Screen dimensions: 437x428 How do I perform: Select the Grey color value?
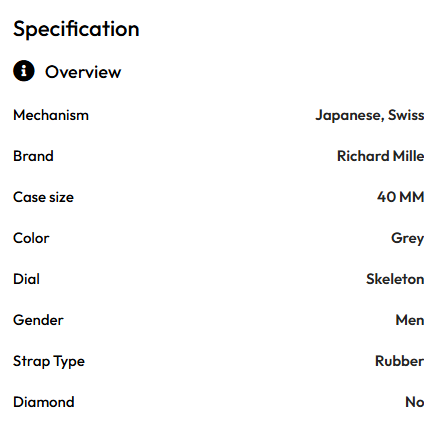pos(407,239)
